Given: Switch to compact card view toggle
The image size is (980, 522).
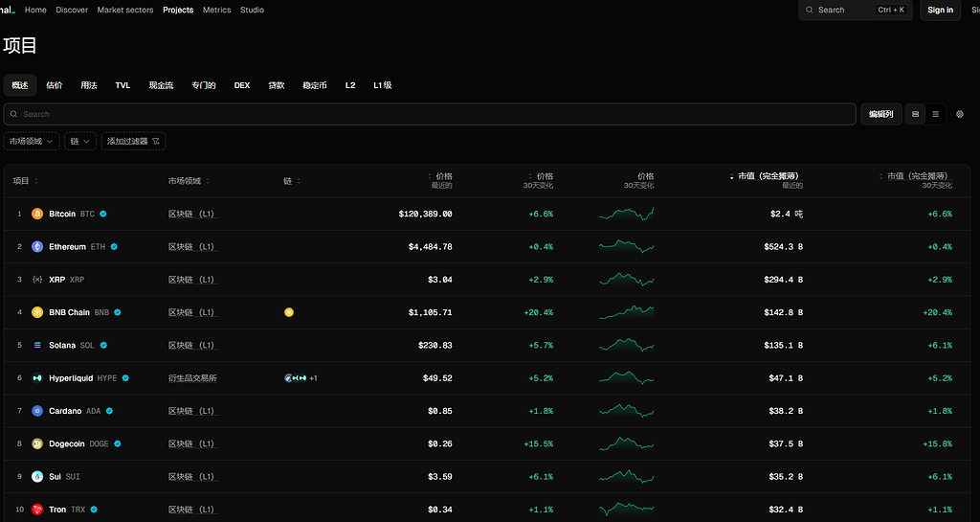Looking at the screenshot, I should click(x=916, y=114).
